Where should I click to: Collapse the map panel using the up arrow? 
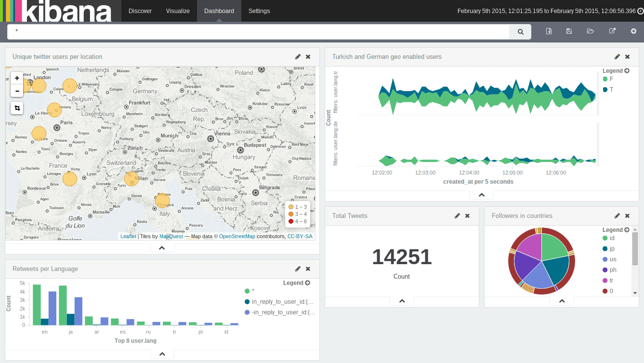pos(162,247)
